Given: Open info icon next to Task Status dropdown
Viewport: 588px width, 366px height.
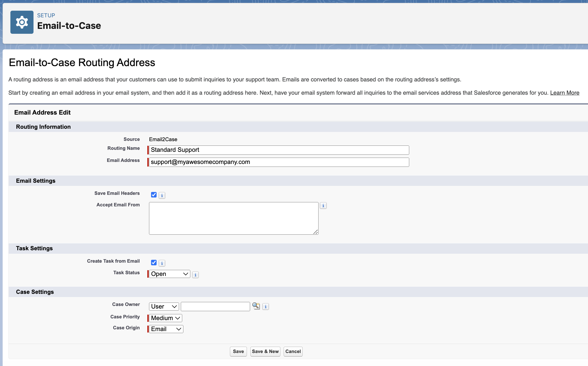Looking at the screenshot, I should pos(196,275).
